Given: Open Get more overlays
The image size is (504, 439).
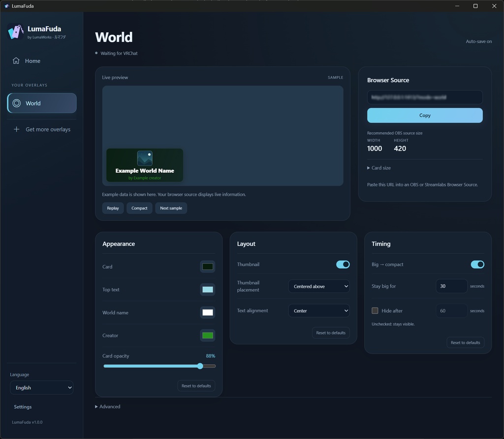Looking at the screenshot, I should [42, 129].
